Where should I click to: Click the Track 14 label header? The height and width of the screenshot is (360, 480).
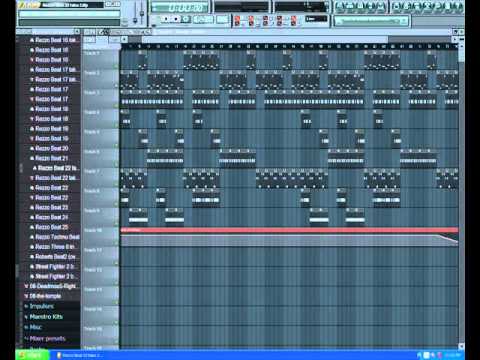tap(100, 315)
